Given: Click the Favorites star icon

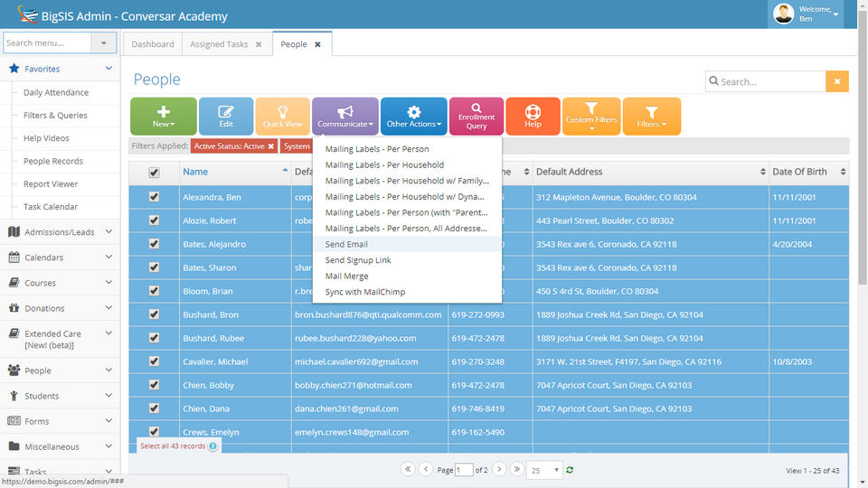Looking at the screenshot, I should tap(14, 68).
